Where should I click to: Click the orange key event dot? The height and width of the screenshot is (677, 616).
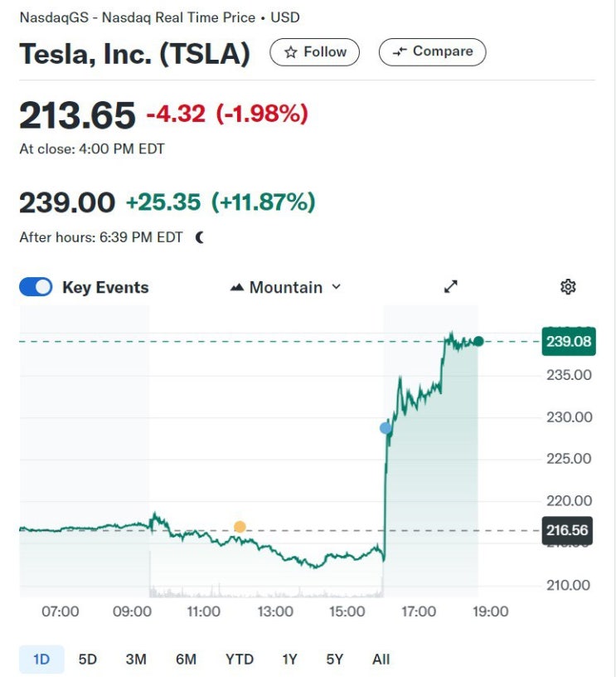coord(240,527)
